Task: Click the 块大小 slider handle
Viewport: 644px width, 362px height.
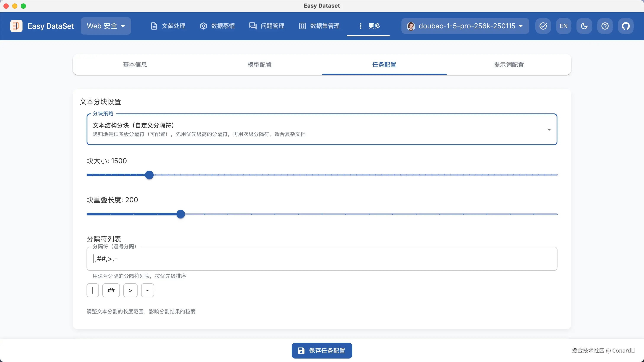Action: (149, 175)
